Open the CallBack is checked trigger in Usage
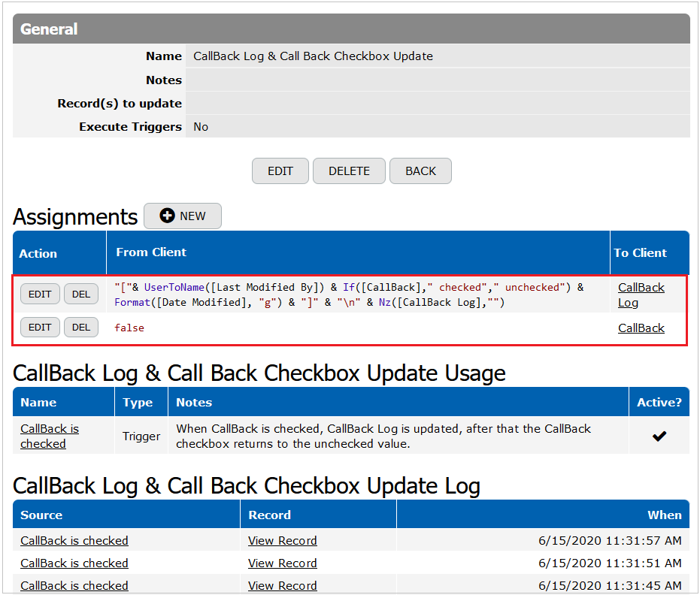 point(49,436)
